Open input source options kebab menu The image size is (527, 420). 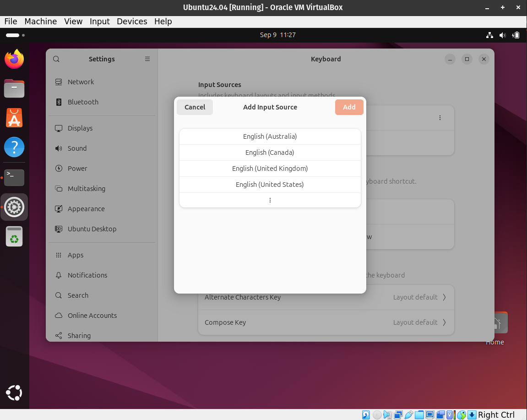[x=440, y=118]
